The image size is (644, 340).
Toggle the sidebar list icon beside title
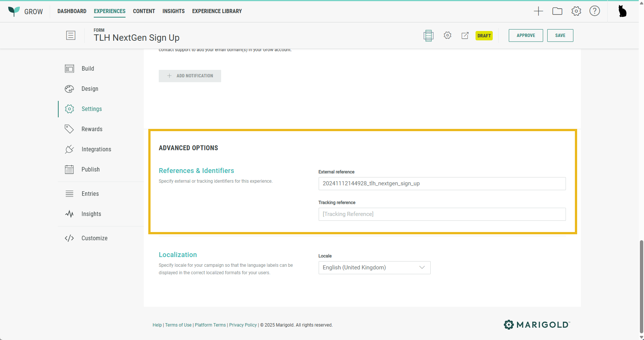coord(71,35)
